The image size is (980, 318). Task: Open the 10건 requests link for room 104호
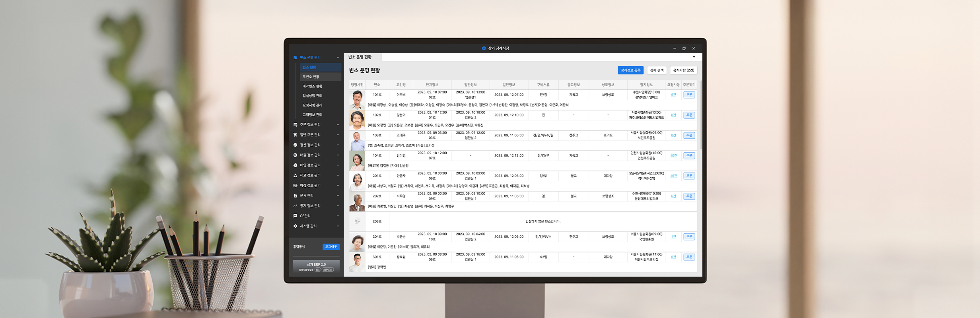click(673, 156)
